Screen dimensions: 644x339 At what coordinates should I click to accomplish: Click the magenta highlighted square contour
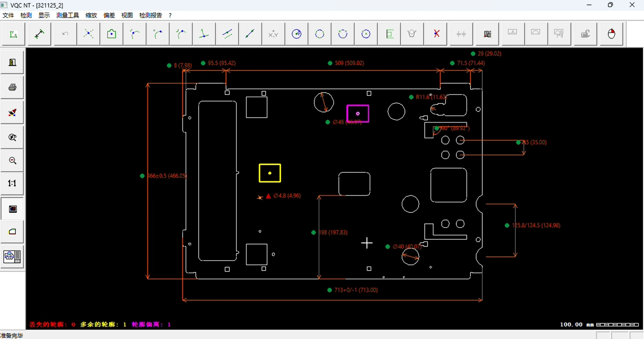pos(358,114)
